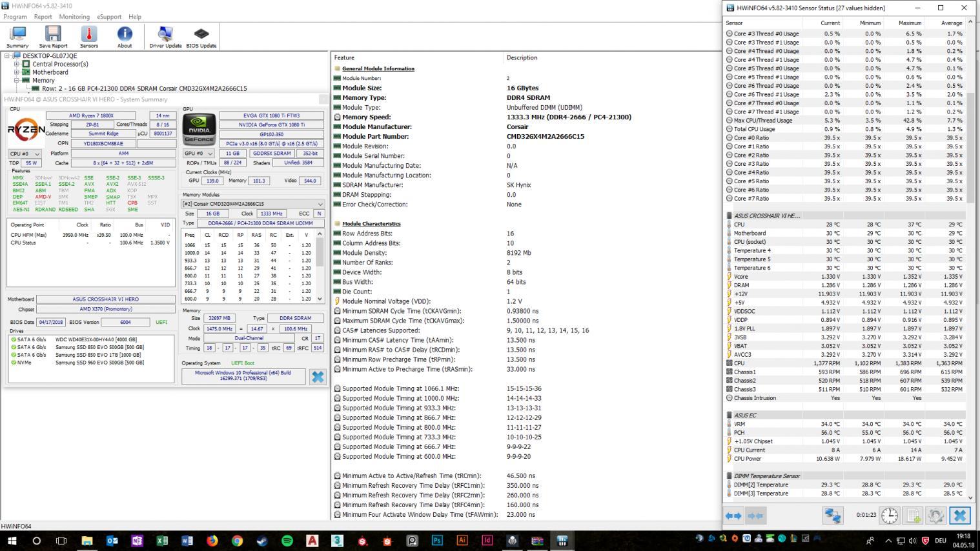980x551 pixels.
Task: Close sensor window with blue X button
Action: (960, 515)
